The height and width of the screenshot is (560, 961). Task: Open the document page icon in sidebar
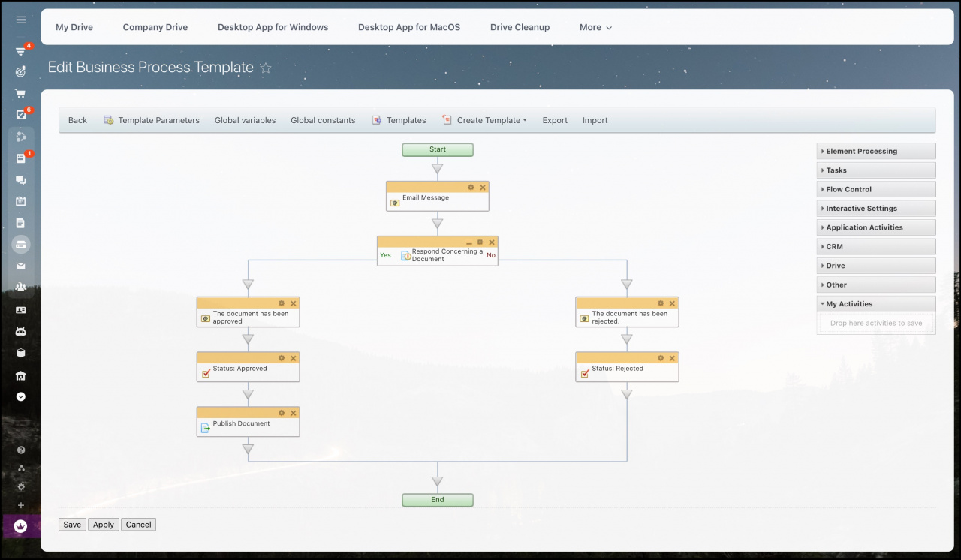click(21, 223)
